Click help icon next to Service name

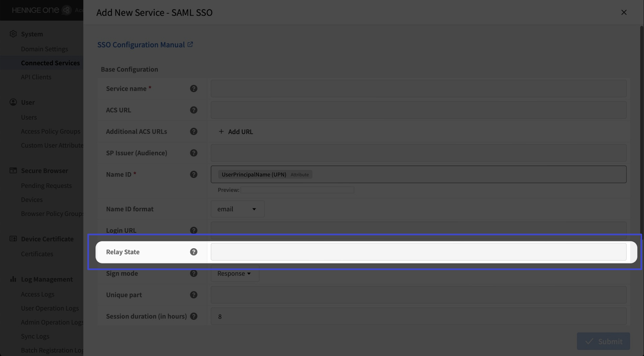coord(194,88)
